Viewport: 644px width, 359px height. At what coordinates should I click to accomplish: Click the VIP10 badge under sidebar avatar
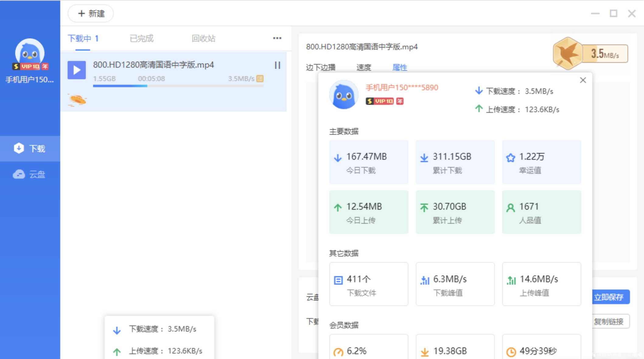click(26, 66)
